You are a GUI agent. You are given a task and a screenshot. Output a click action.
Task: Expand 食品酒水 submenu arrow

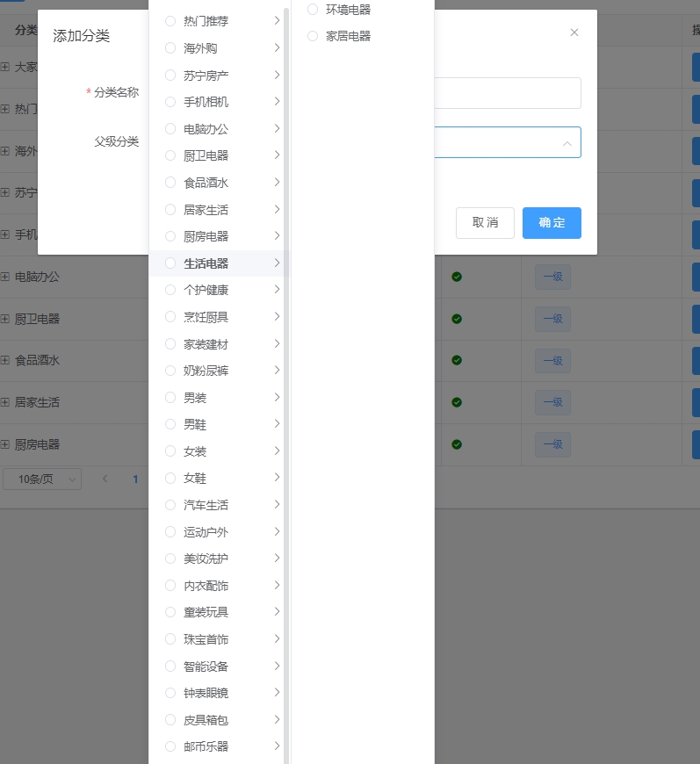point(277,183)
